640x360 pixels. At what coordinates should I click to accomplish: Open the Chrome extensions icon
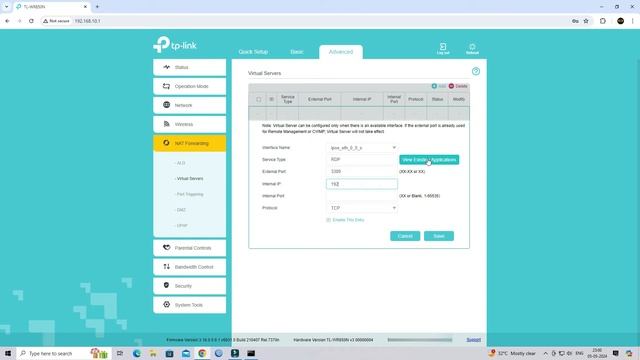point(602,21)
